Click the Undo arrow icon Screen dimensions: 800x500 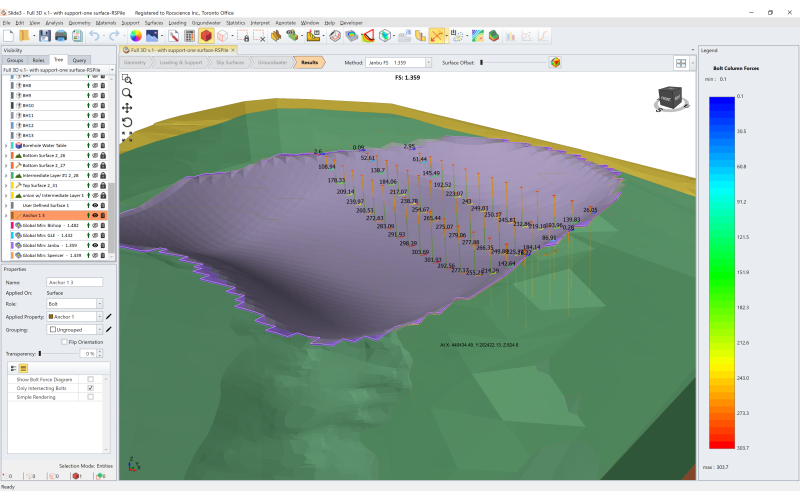[95, 36]
